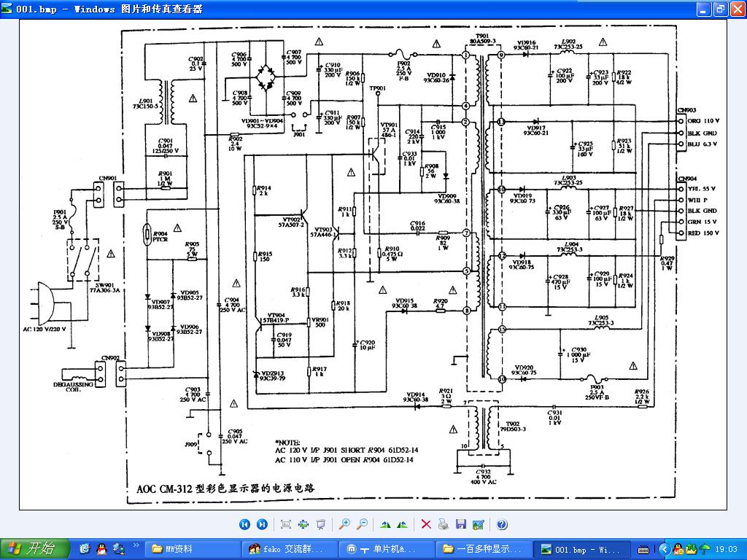Show image at actual size
Screen dimensions: 747x560
[x=303, y=524]
